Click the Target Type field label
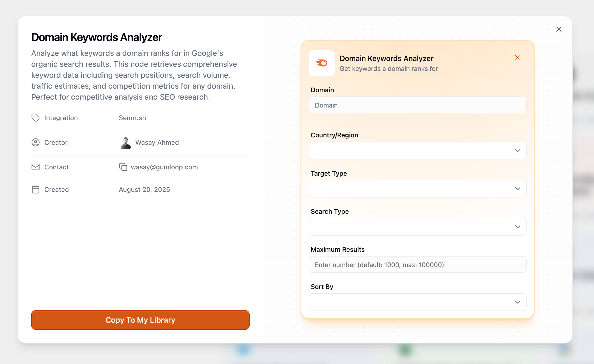This screenshot has height=364, width=594. [329, 174]
